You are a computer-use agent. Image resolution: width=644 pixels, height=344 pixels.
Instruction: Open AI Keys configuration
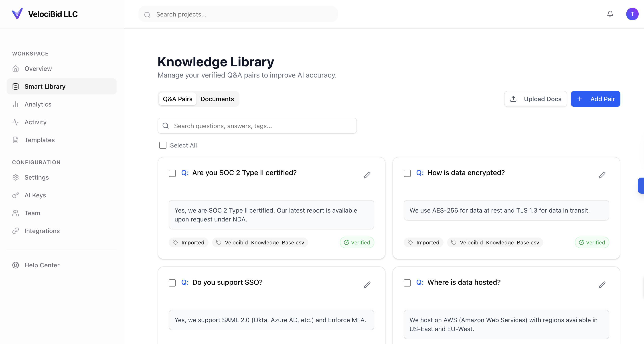coord(35,195)
